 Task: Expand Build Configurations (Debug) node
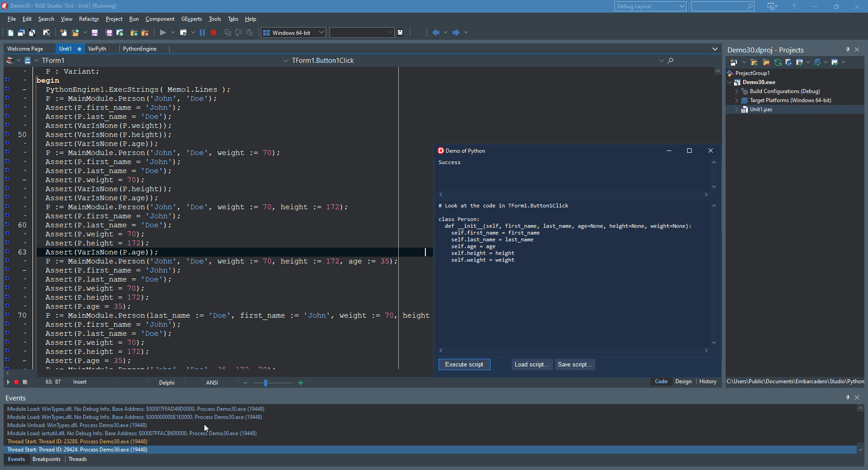pos(736,91)
